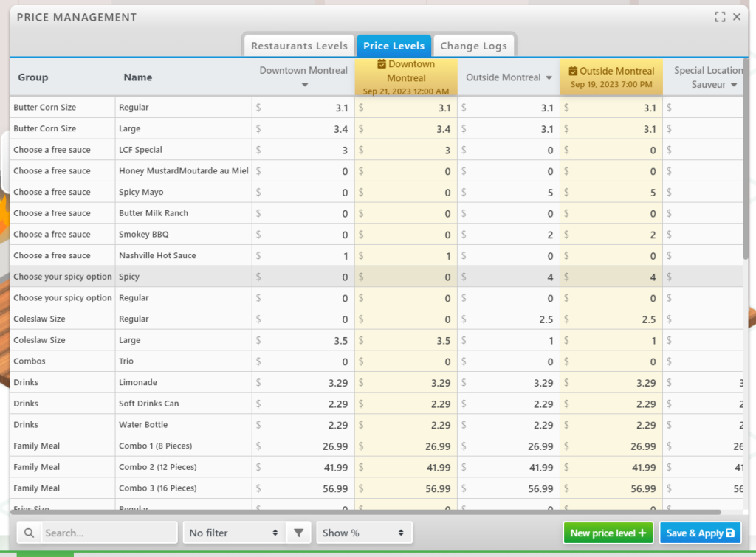Viewport: 756px width, 557px height.
Task: Select the Price Levels tab
Action: coord(394,46)
